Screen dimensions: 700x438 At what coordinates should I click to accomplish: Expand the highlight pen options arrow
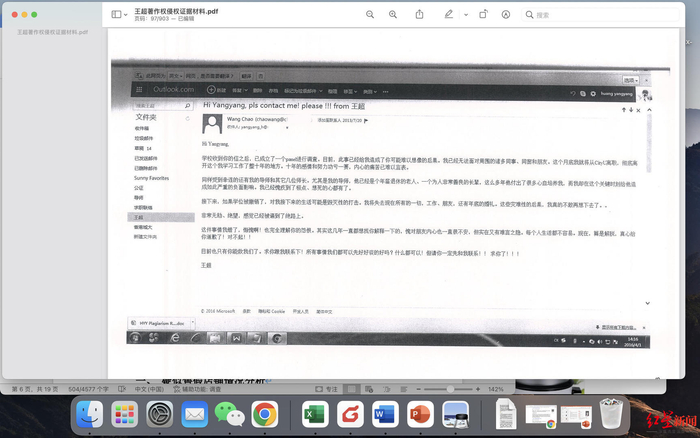(x=466, y=15)
